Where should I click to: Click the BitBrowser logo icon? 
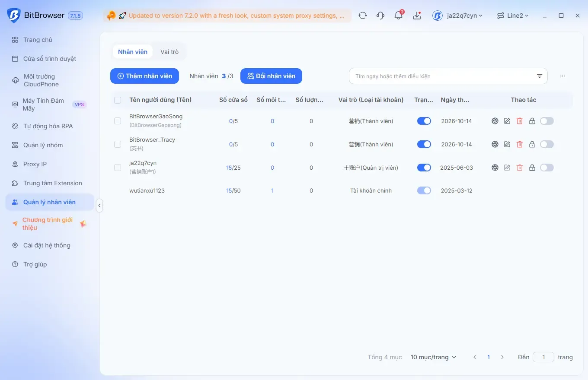tap(14, 16)
